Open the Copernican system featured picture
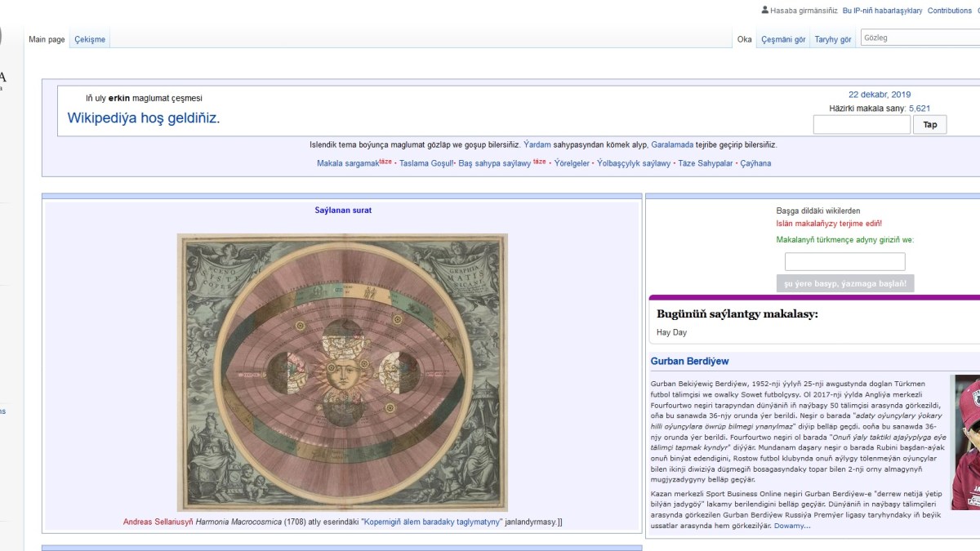 (342, 373)
